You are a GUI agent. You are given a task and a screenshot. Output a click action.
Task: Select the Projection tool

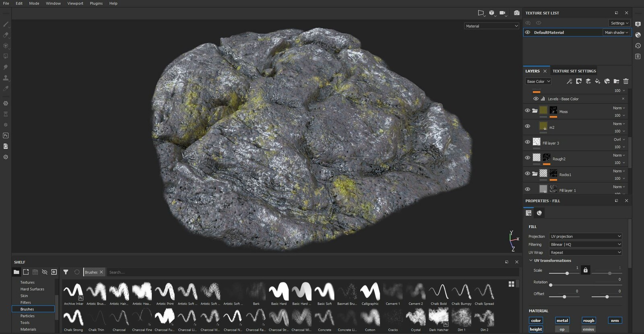6,46
